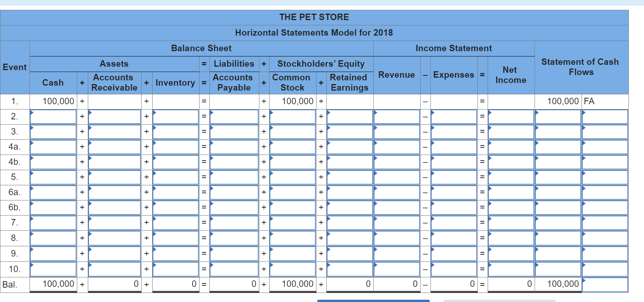Click the FA label in event 1 row
Viewport: 644px width, 302px height.
tap(589, 101)
